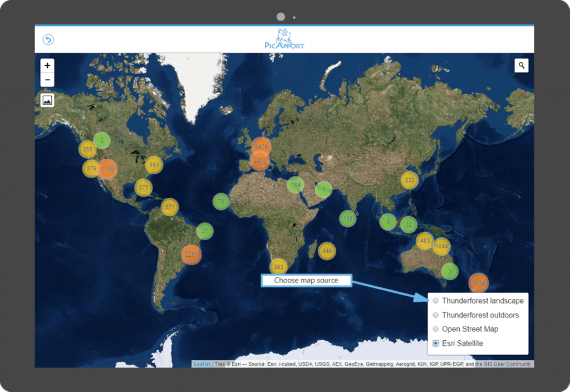
Task: Click the 393 cluster in southern Africa
Action: pos(278,267)
